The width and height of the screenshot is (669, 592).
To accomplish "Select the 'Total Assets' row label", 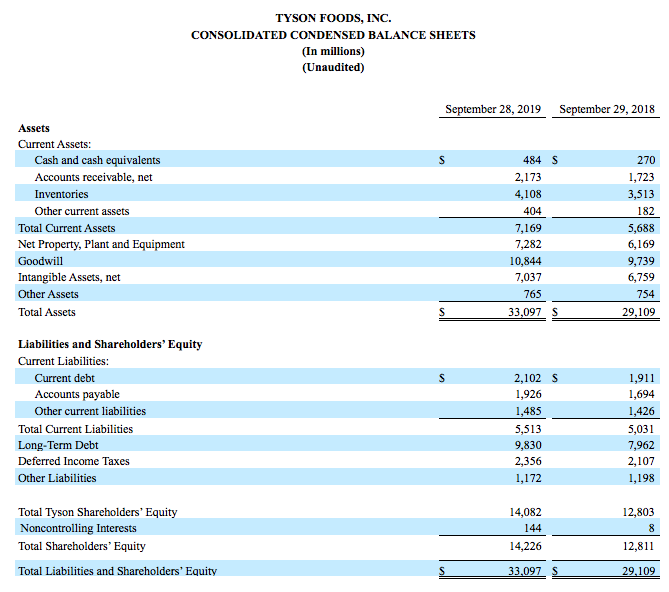I will (47, 313).
